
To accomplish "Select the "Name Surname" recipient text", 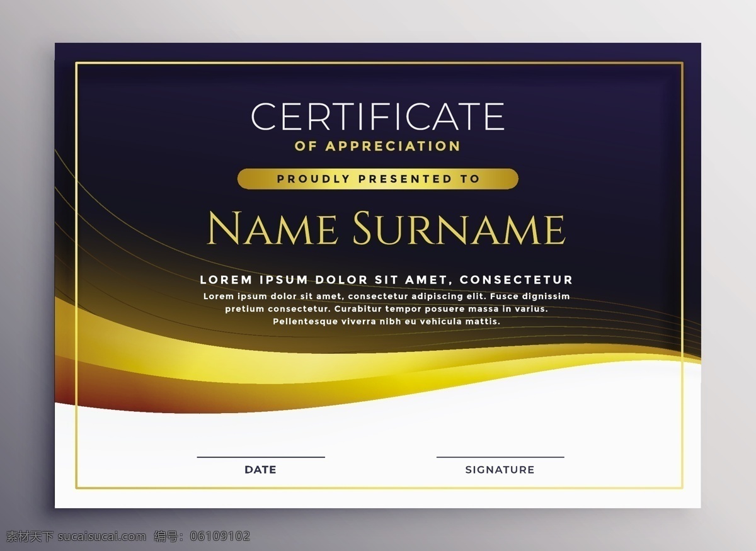I will point(386,228).
